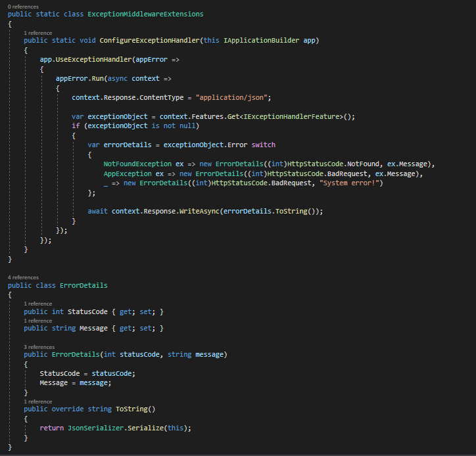476x456 pixels.
Task: Click the 'void' return type keyword
Action: click(x=87, y=40)
